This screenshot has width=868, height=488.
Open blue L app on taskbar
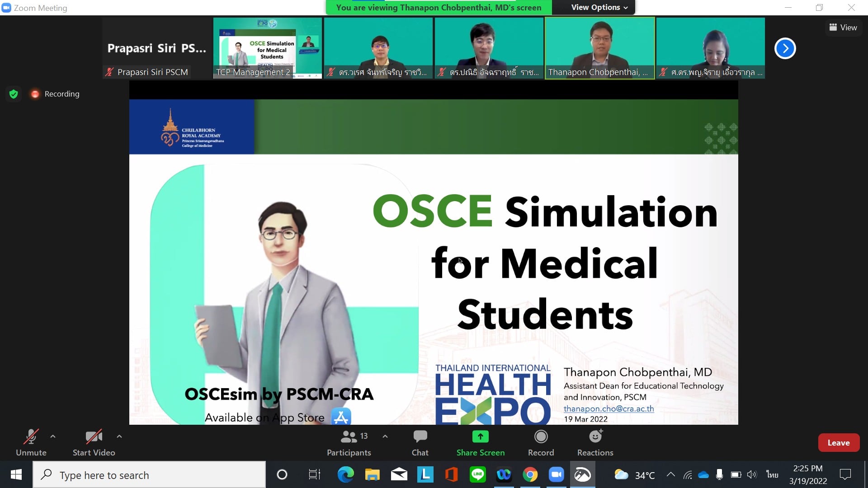pos(425,475)
